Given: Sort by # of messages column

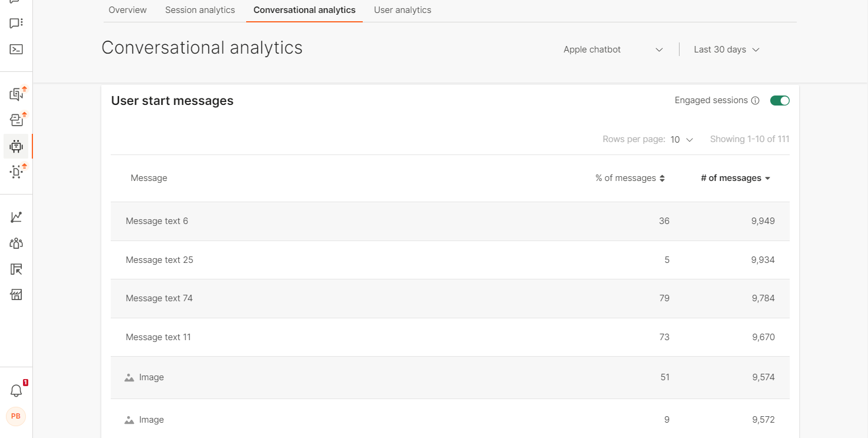Looking at the screenshot, I should click(x=736, y=178).
